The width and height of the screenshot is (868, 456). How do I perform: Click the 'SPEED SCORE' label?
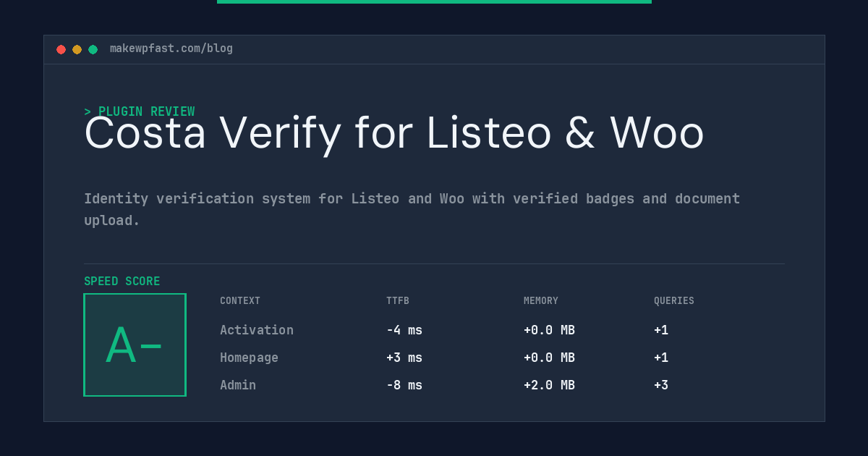[x=122, y=282]
